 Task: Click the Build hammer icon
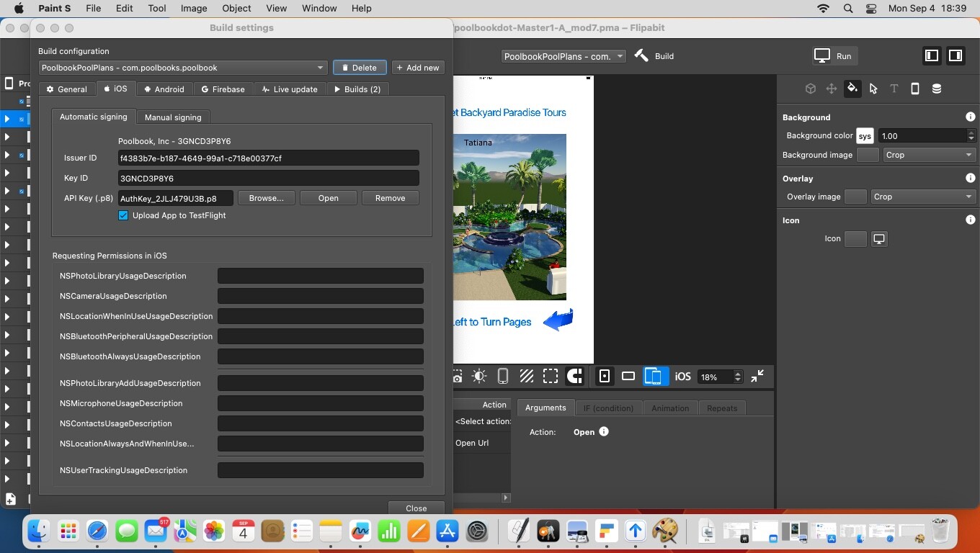pos(641,55)
